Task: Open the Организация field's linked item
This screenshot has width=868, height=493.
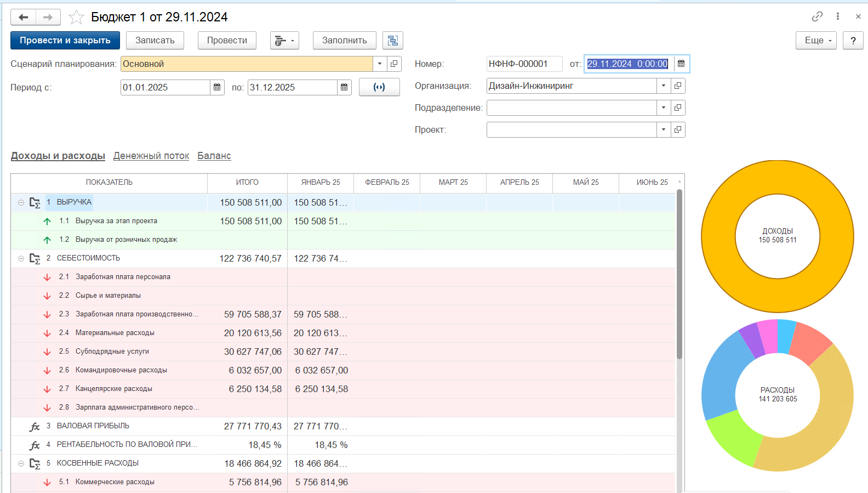Action: tap(678, 86)
